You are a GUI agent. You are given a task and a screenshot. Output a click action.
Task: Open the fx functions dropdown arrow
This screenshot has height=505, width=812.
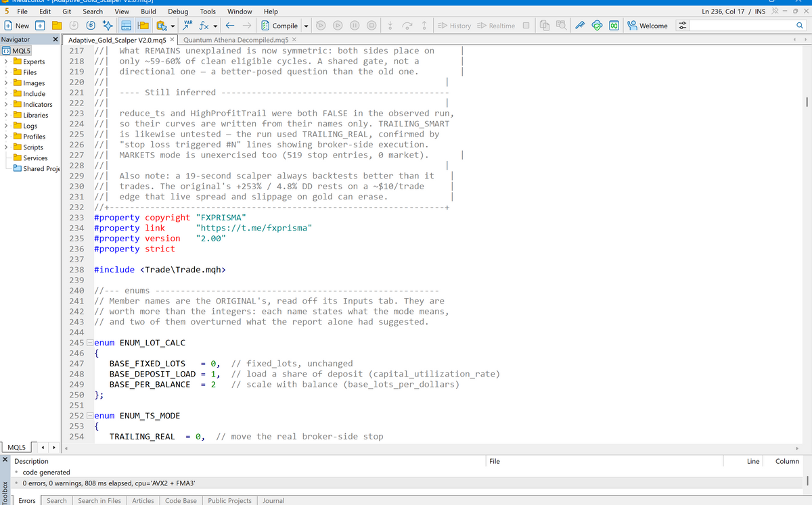(215, 26)
